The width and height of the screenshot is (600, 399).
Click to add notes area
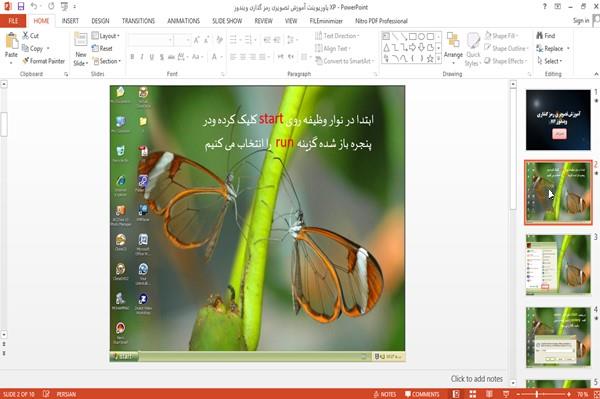tap(476, 379)
